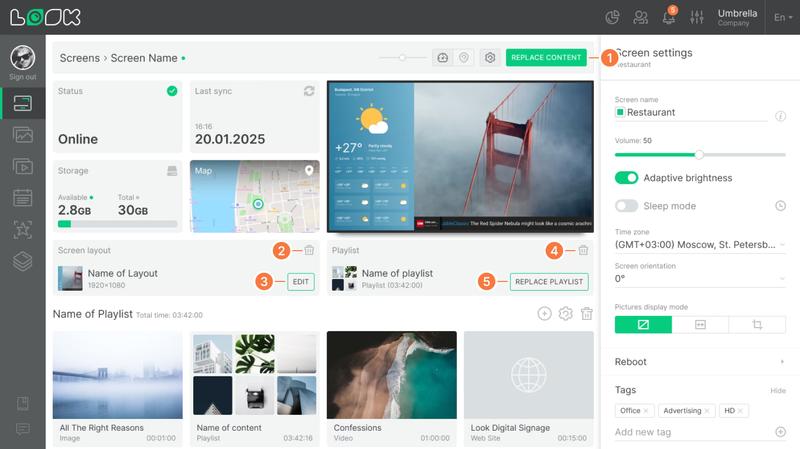The width and height of the screenshot is (800, 449).
Task: Open the users icon in top bar
Action: [x=640, y=17]
